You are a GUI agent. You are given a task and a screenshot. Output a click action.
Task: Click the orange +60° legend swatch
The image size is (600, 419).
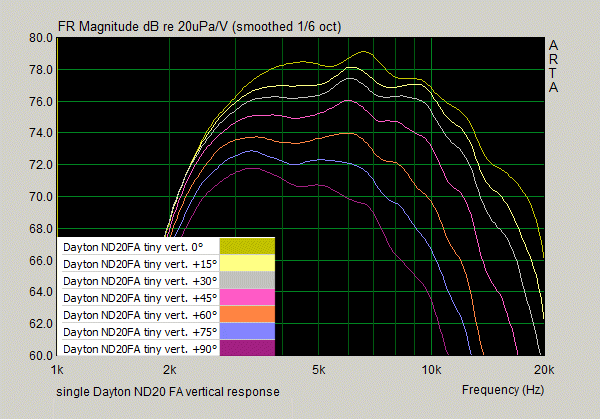pos(247,314)
